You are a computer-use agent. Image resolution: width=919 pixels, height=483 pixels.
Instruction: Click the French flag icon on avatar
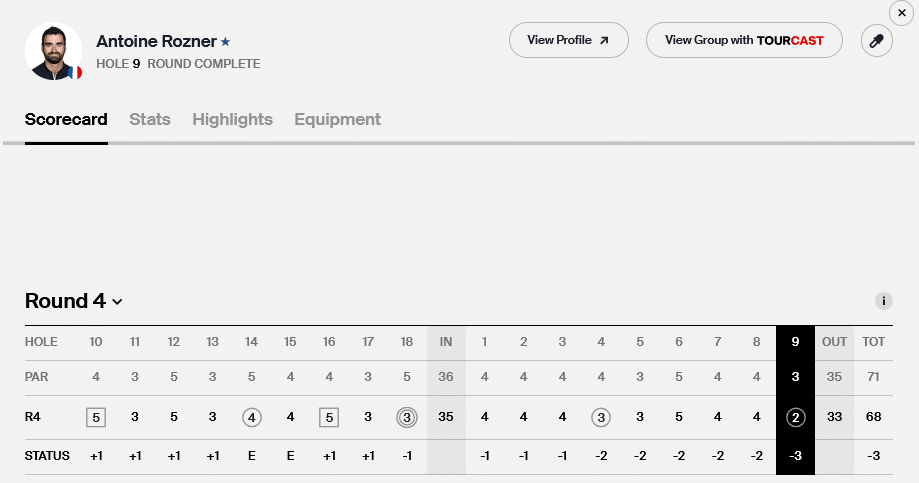point(75,73)
